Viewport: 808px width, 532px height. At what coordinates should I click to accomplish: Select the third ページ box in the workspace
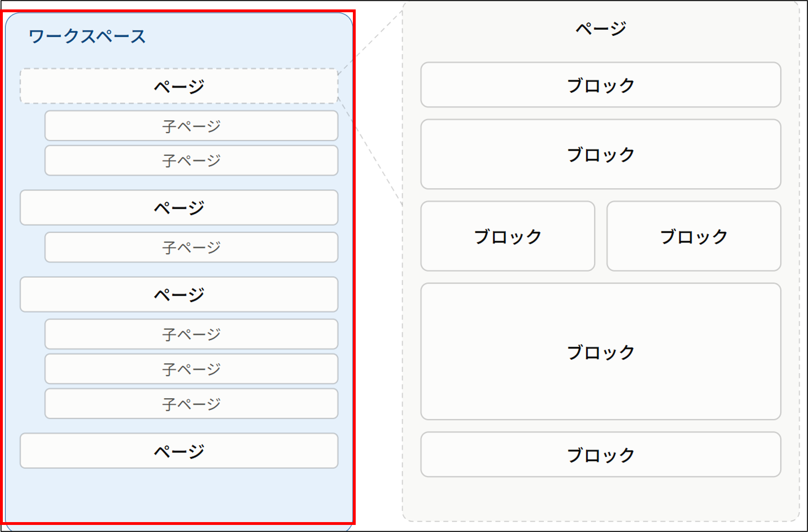(x=179, y=295)
